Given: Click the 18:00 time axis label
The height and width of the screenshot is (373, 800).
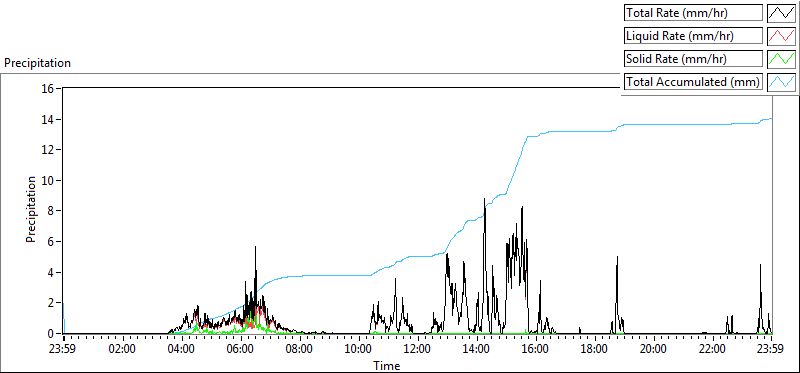Looking at the screenshot, I should [x=595, y=350].
